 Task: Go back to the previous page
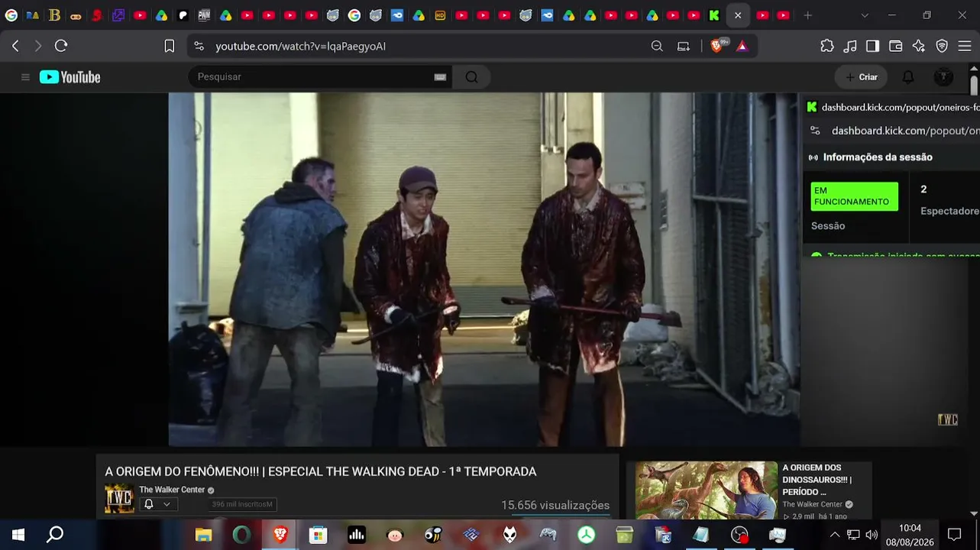(15, 46)
